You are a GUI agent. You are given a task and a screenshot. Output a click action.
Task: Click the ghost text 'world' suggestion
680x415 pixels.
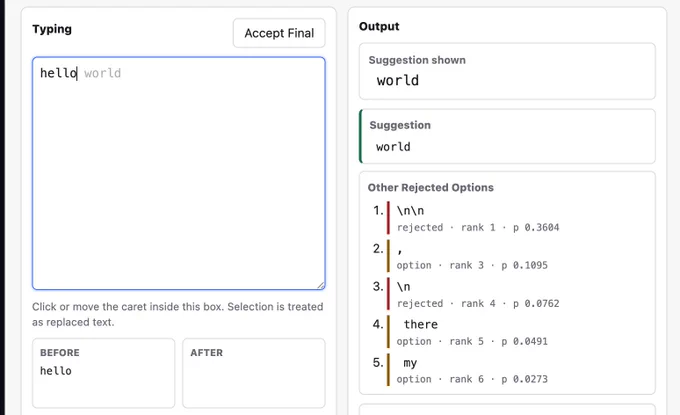103,73
